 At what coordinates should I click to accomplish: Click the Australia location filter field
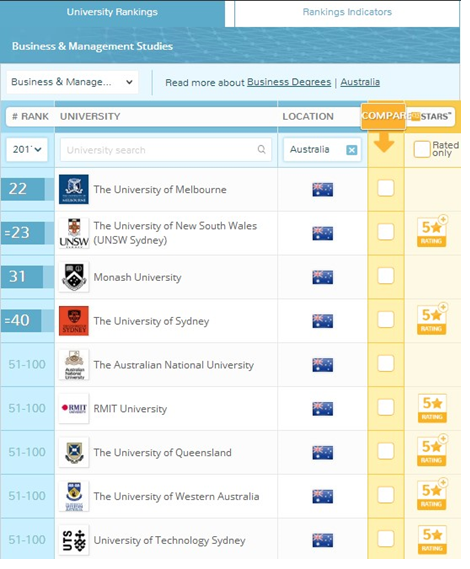[x=322, y=150]
